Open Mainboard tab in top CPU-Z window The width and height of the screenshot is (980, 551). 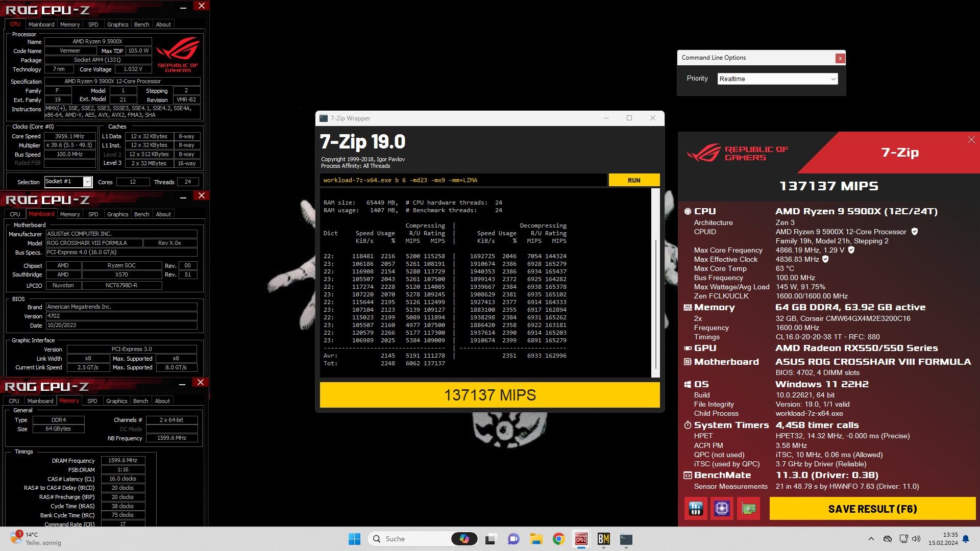coord(41,24)
